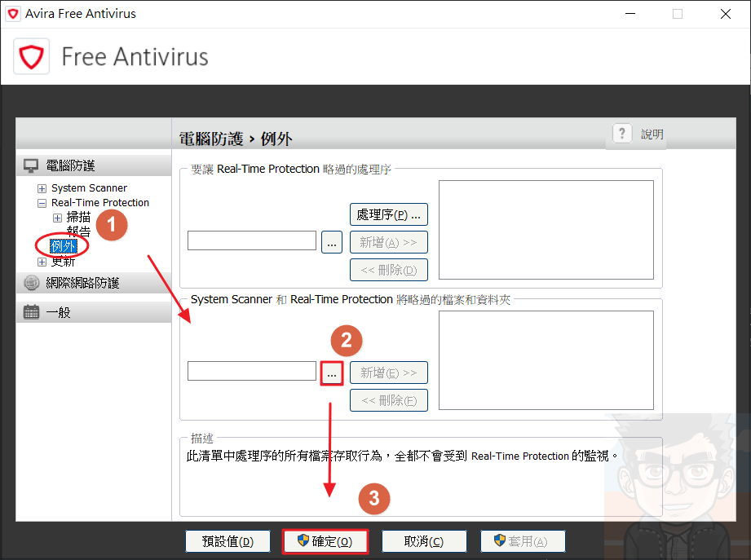Click the Avira shield logo in header
751x560 pixels.
click(x=31, y=56)
